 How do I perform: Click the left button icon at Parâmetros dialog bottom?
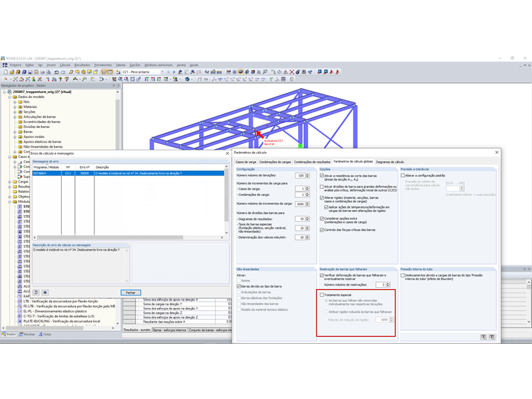483,337
